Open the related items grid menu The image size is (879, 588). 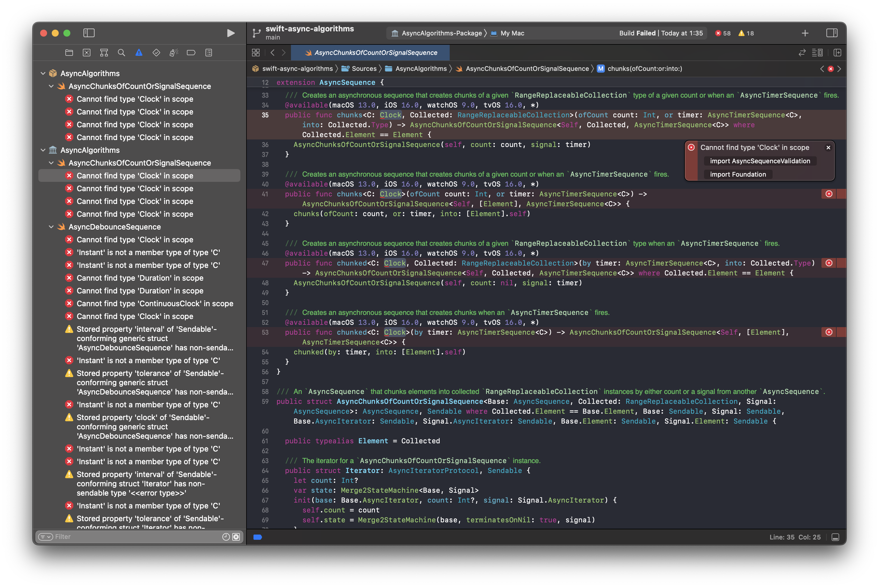[x=256, y=53]
